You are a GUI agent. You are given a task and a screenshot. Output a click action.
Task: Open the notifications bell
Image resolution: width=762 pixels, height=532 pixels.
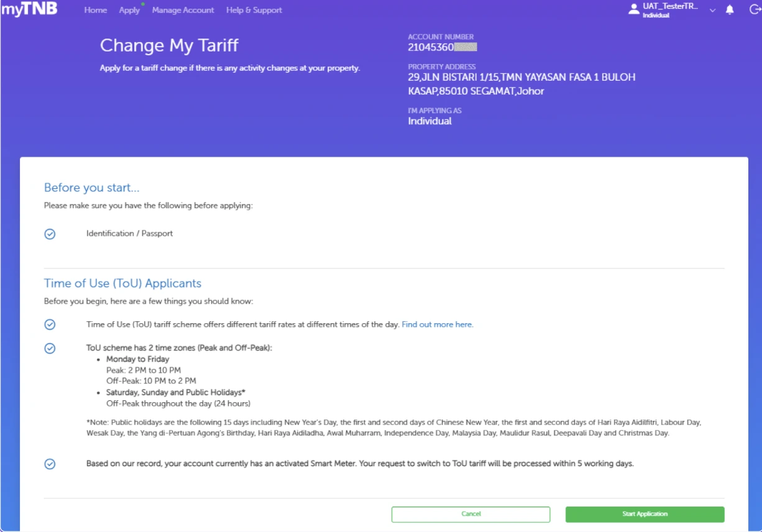[730, 10]
